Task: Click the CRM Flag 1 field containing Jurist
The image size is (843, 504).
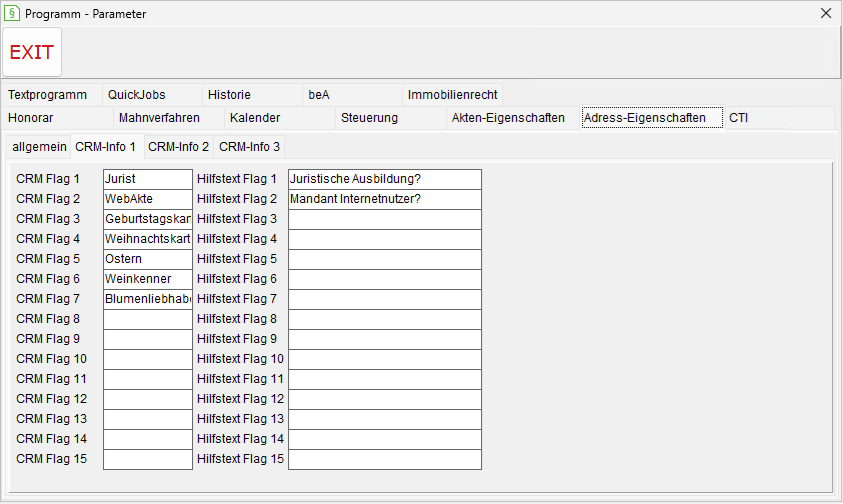Action: point(148,179)
